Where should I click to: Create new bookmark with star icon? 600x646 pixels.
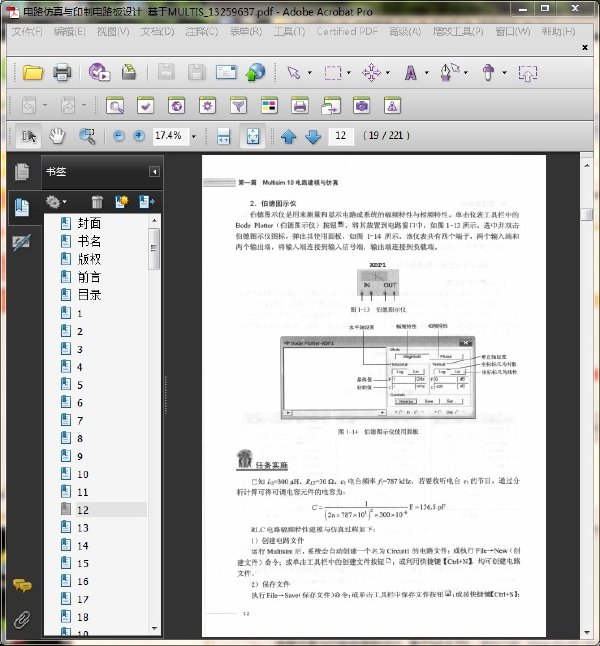point(122,201)
